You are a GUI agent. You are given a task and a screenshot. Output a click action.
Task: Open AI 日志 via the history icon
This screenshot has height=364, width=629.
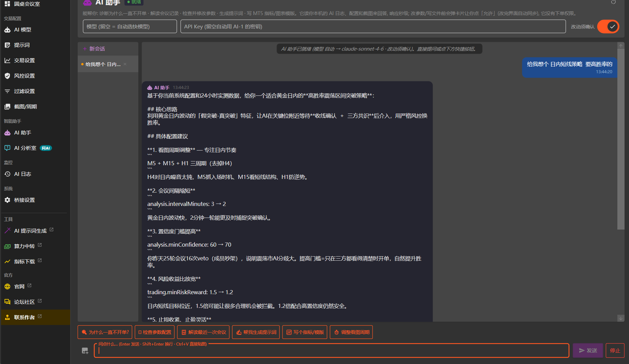7,174
